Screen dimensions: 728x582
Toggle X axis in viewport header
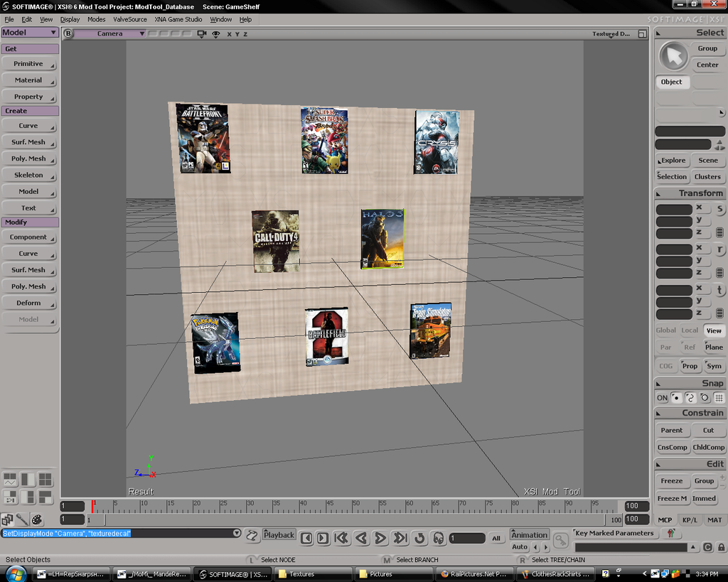pos(229,34)
